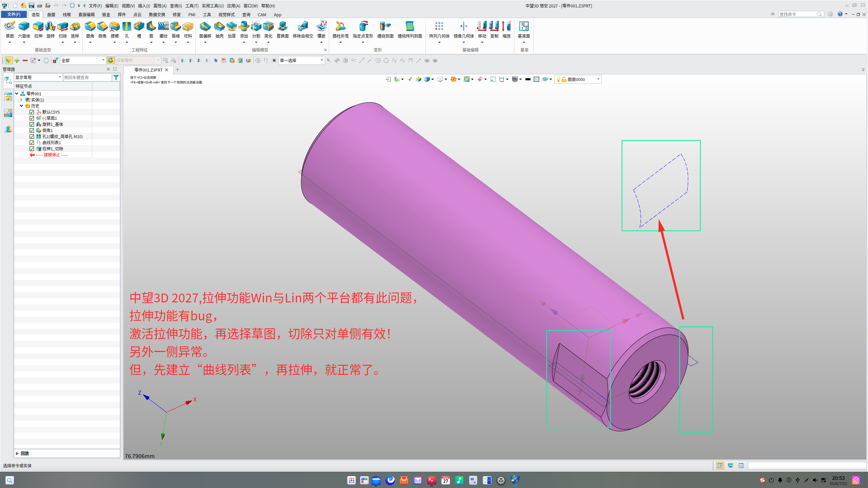
Task: Toggle the (-)草图1 checkbox
Action: pyautogui.click(x=32, y=118)
